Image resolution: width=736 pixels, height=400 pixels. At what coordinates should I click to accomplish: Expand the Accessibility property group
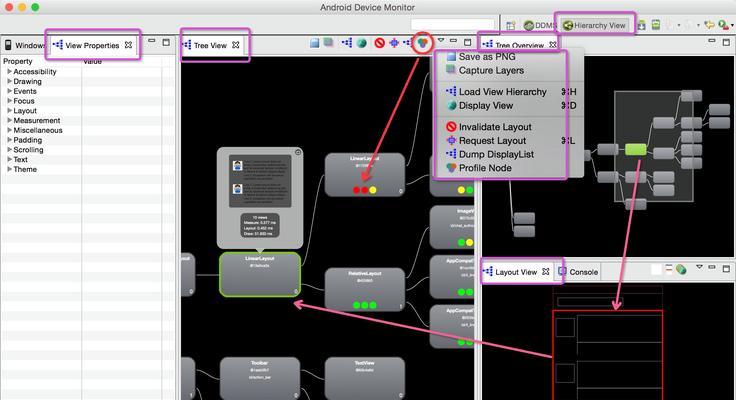click(x=9, y=71)
